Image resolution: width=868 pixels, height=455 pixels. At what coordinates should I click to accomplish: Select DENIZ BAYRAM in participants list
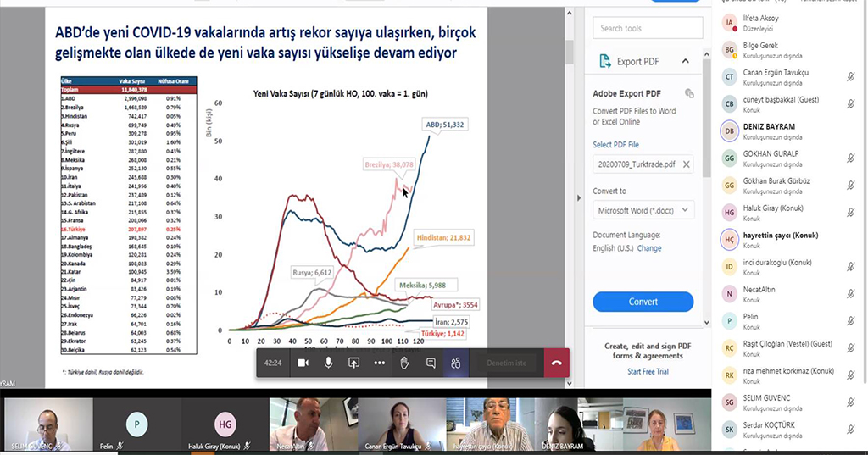(x=786, y=131)
